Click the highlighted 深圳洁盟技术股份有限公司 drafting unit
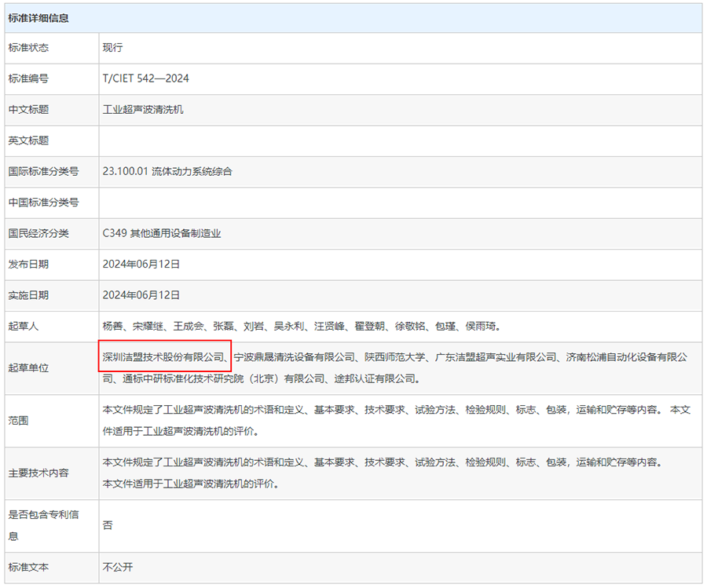The image size is (707, 588). click(x=164, y=357)
